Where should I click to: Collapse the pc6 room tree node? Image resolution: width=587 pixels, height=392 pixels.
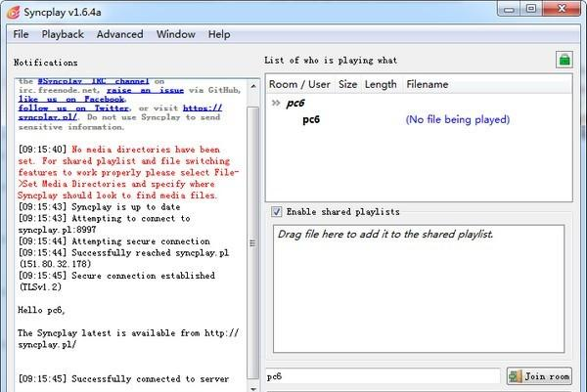275,103
